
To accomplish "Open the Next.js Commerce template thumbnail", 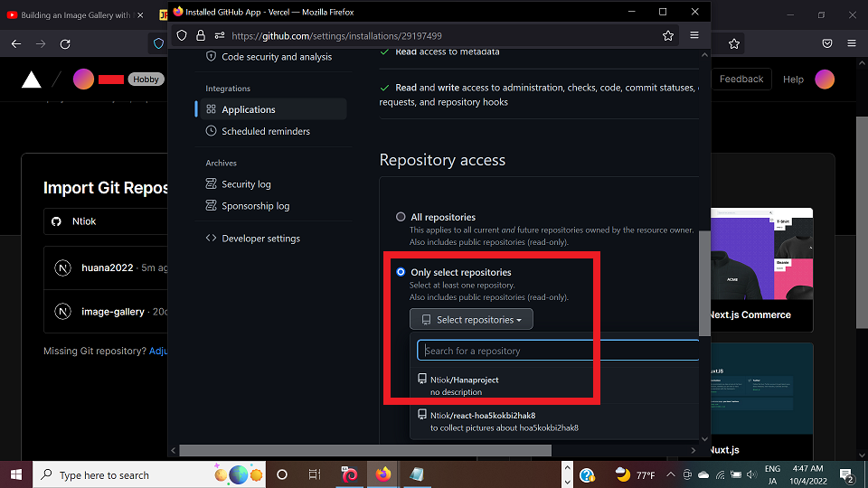I will pyautogui.click(x=761, y=254).
